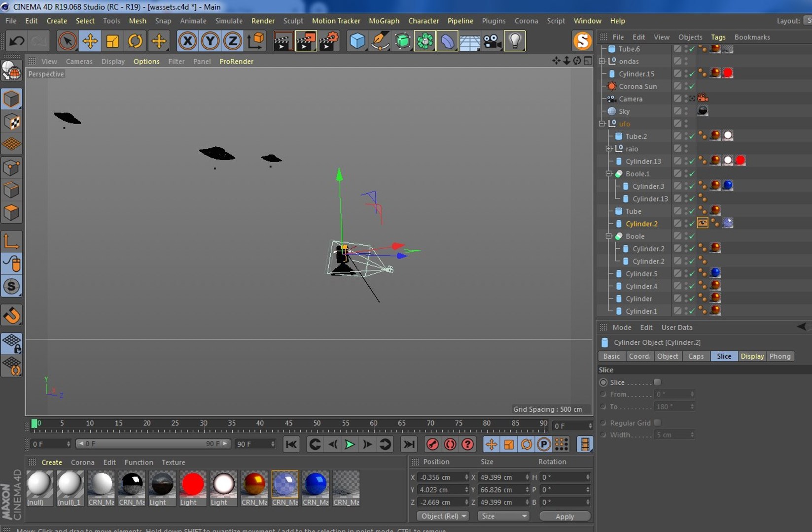This screenshot has width=812, height=532.
Task: Render view with clapperboard icon
Action: 282,41
